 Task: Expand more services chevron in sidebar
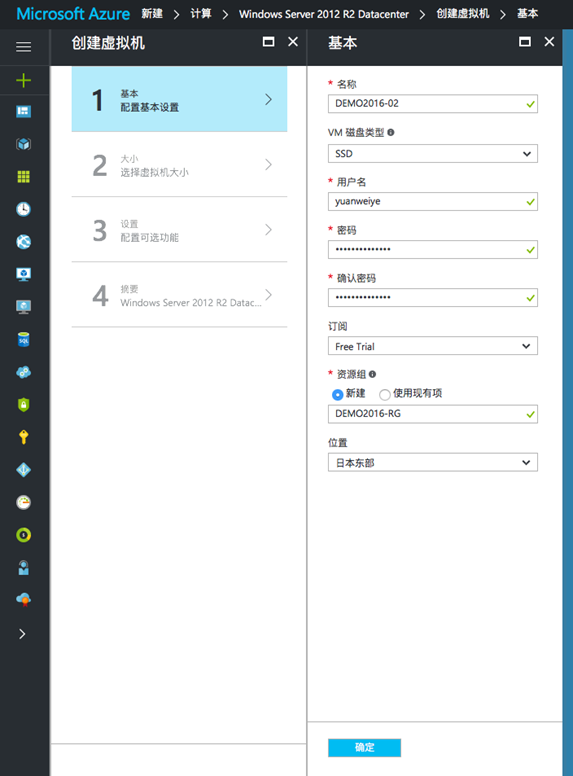point(22,634)
